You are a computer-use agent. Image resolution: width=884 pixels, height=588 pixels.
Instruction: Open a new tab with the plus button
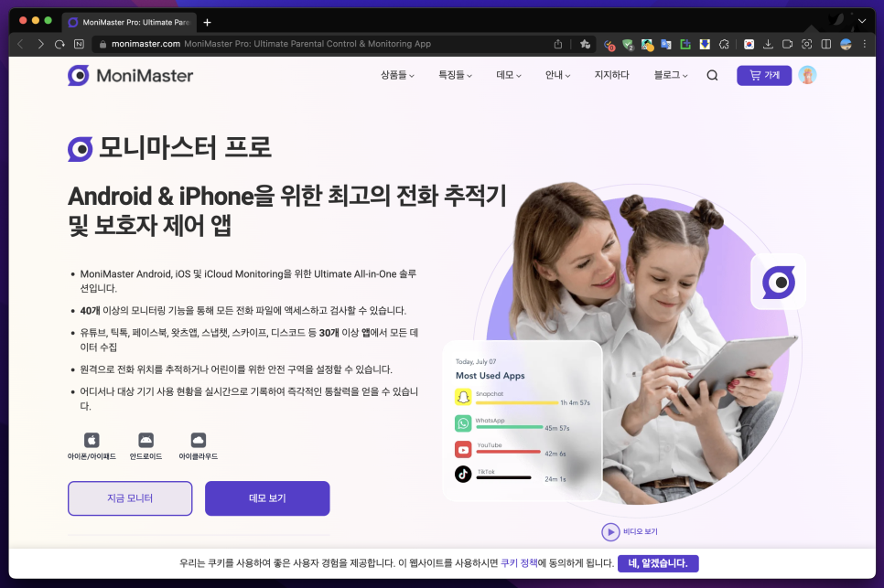[207, 22]
